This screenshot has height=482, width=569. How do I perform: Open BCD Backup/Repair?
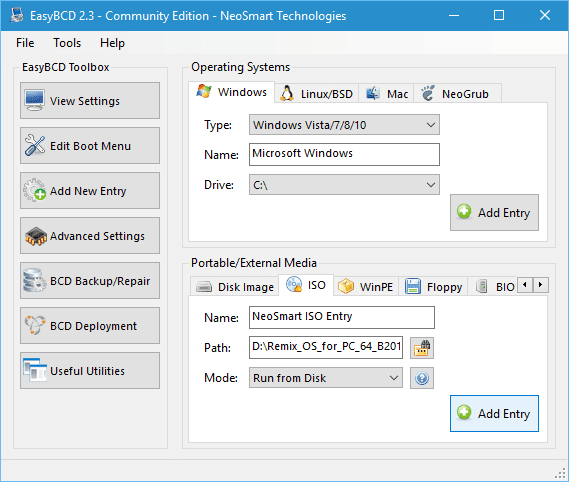pos(90,281)
